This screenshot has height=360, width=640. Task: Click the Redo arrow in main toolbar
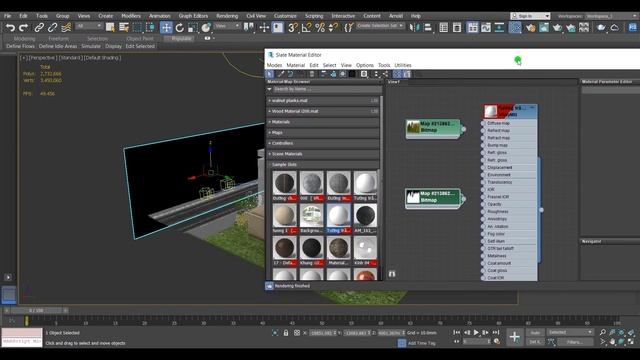[x=23, y=27]
